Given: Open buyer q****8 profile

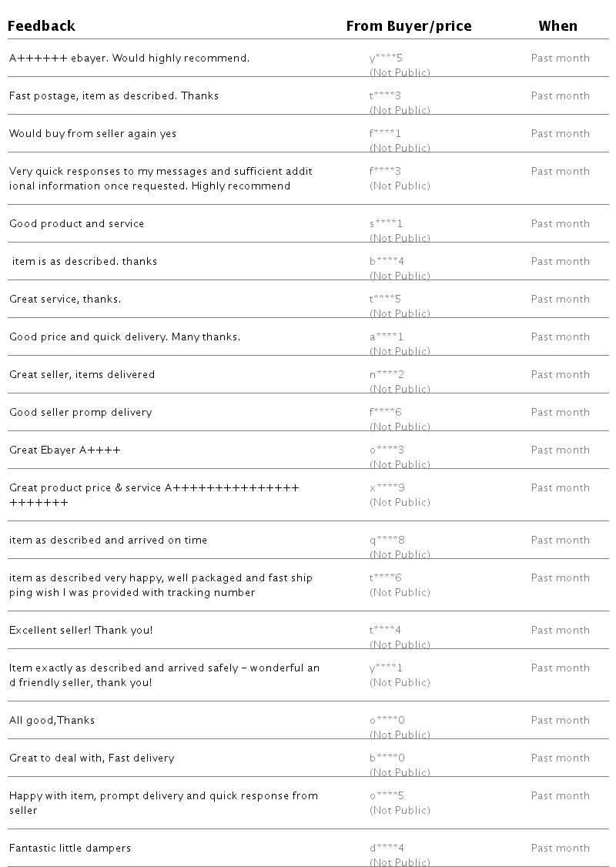Looking at the screenshot, I should pos(387,541).
